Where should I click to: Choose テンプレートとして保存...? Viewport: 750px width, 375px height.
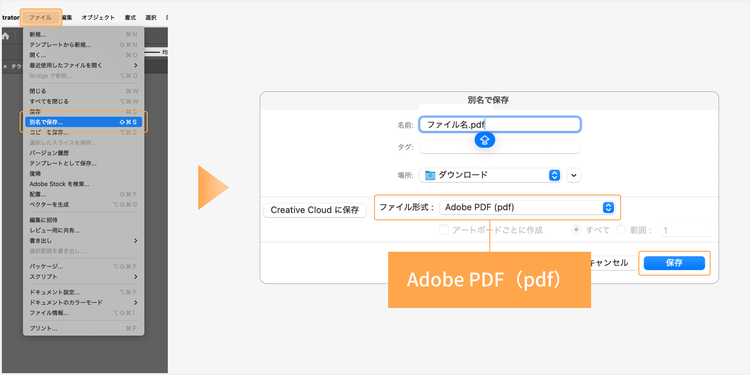pyautogui.click(x=83, y=163)
